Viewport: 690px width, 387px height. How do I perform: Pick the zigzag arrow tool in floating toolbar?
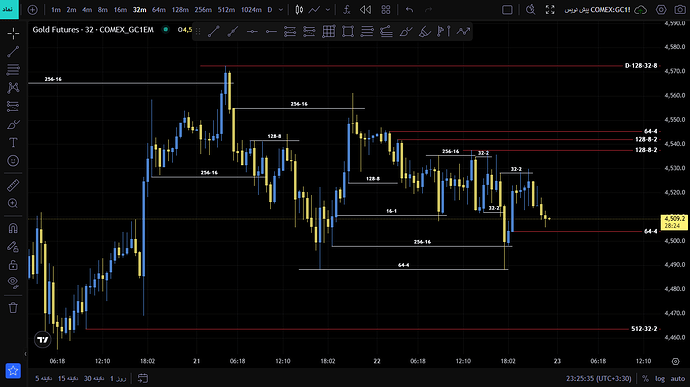point(463,31)
